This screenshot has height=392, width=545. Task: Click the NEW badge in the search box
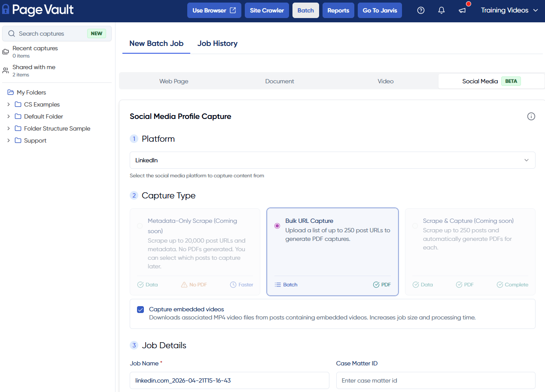[97, 33]
